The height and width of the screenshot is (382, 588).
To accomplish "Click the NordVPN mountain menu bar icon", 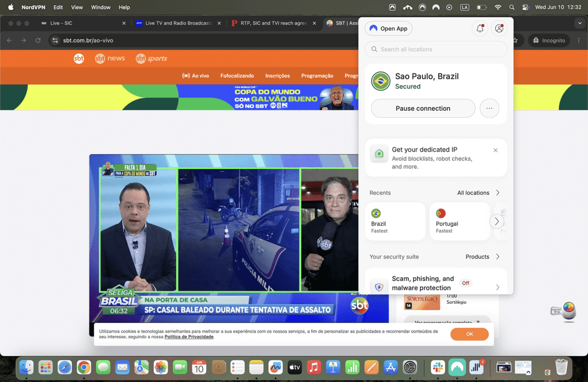I will click(x=436, y=7).
